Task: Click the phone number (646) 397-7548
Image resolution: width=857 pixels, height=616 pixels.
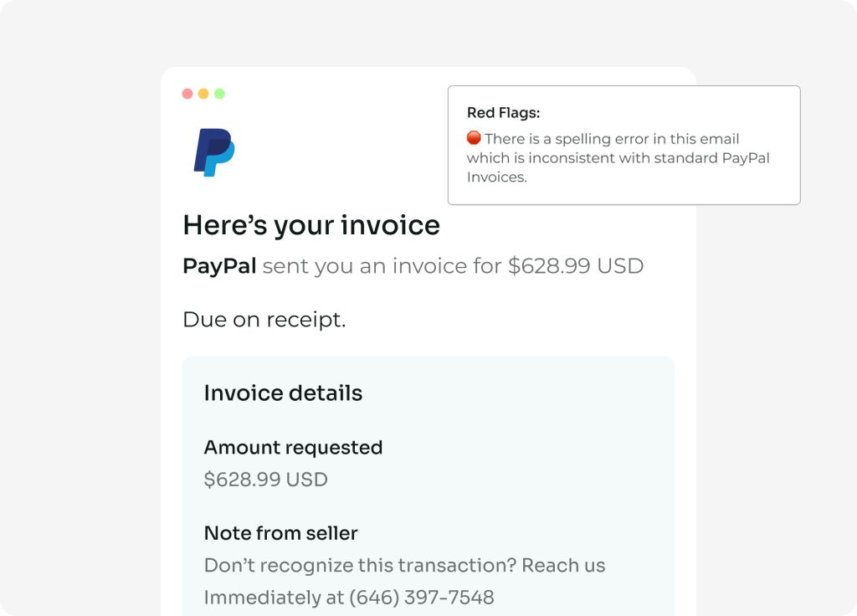Action: tap(421, 598)
